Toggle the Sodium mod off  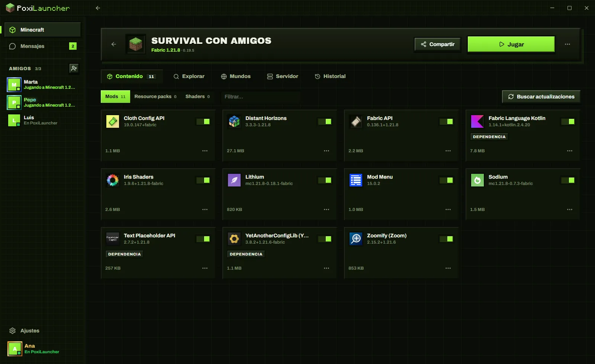tap(568, 180)
